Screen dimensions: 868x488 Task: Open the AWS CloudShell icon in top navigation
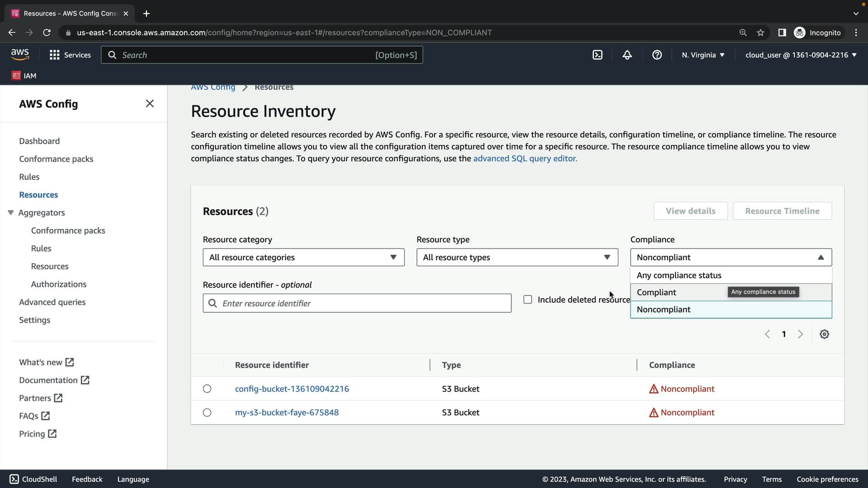597,55
